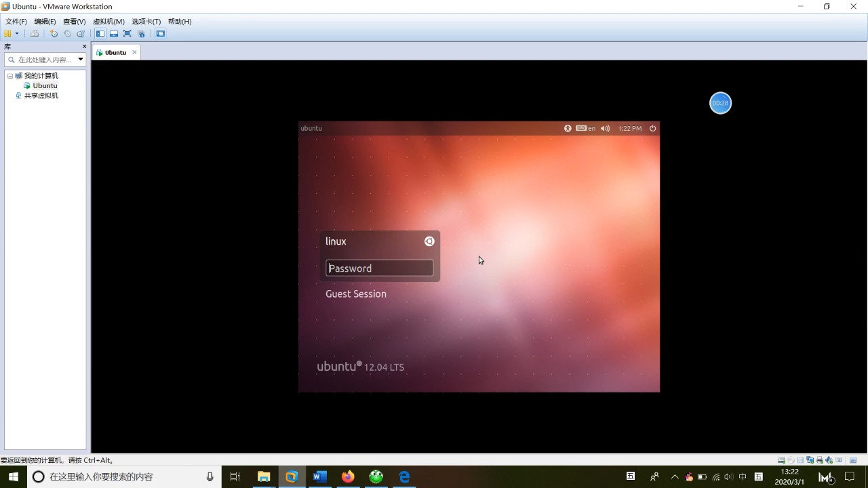
Task: Open the snapshot manager toolbar icon
Action: 81,33
